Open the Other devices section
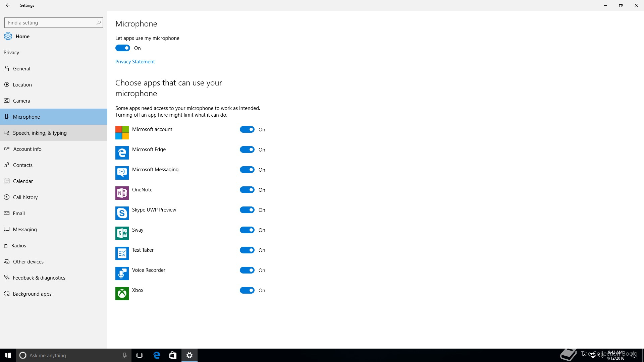The width and height of the screenshot is (644, 362). click(x=54, y=261)
